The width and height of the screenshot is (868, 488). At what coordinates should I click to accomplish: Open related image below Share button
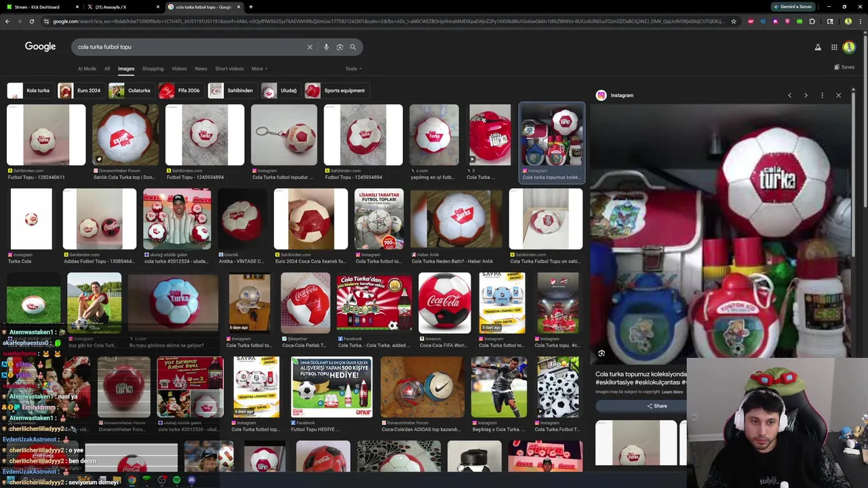click(636, 443)
